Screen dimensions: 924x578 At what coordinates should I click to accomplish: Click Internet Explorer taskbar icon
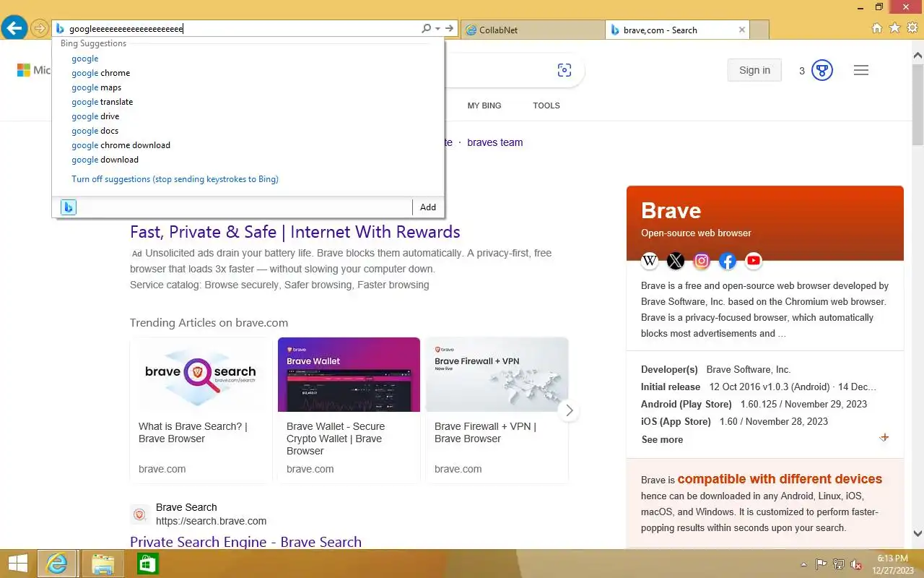pyautogui.click(x=56, y=564)
